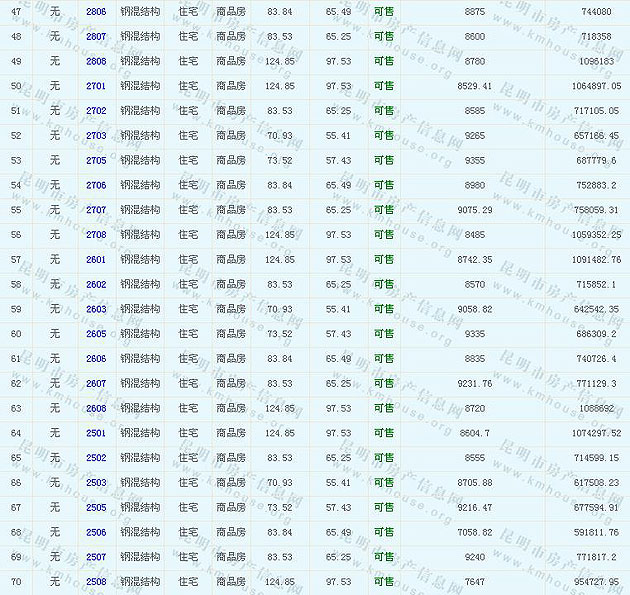Open room 2606 link
The image size is (630, 595).
[x=96, y=359]
